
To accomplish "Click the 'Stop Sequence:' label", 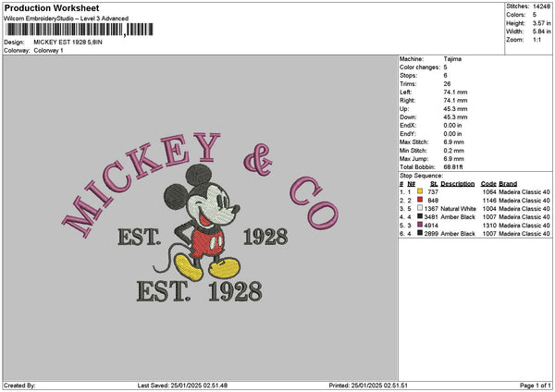I will click(421, 176).
